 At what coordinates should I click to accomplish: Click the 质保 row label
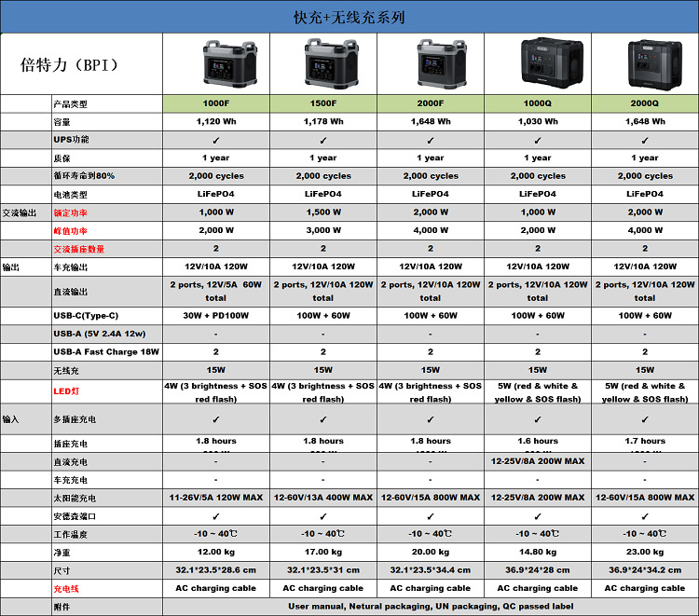(x=62, y=158)
